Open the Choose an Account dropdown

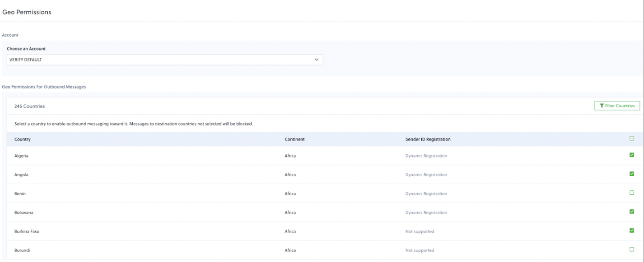pyautogui.click(x=165, y=60)
